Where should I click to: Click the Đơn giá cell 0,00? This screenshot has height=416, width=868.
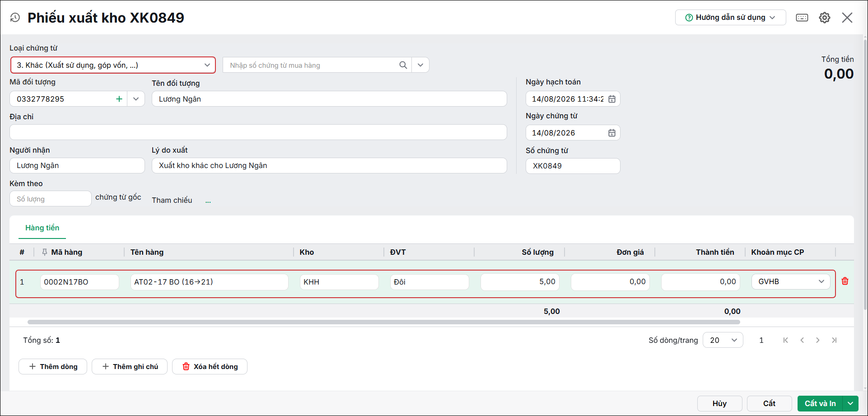coord(610,282)
